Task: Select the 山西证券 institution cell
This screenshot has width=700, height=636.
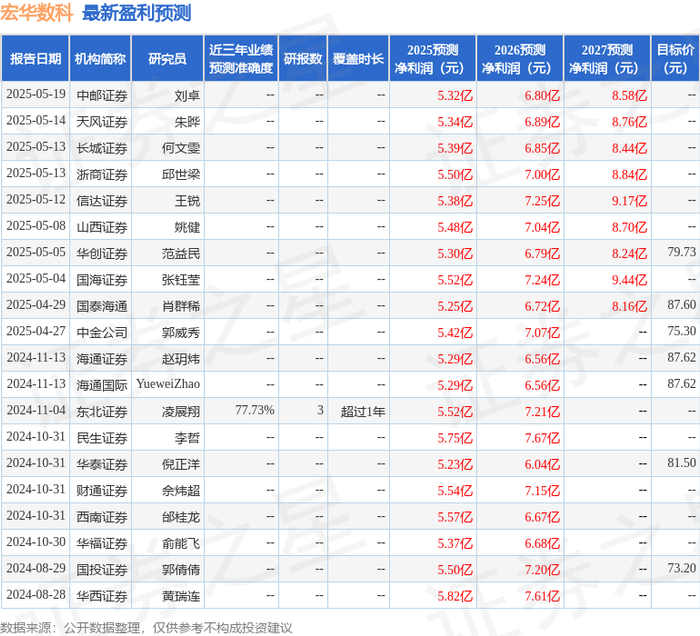Action: [x=102, y=227]
